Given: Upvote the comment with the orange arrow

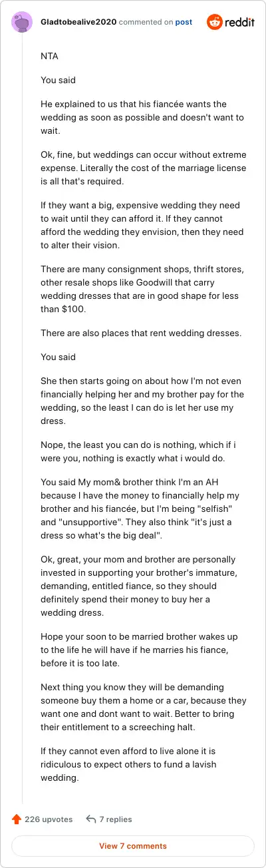Looking at the screenshot, I should tap(17, 819).
